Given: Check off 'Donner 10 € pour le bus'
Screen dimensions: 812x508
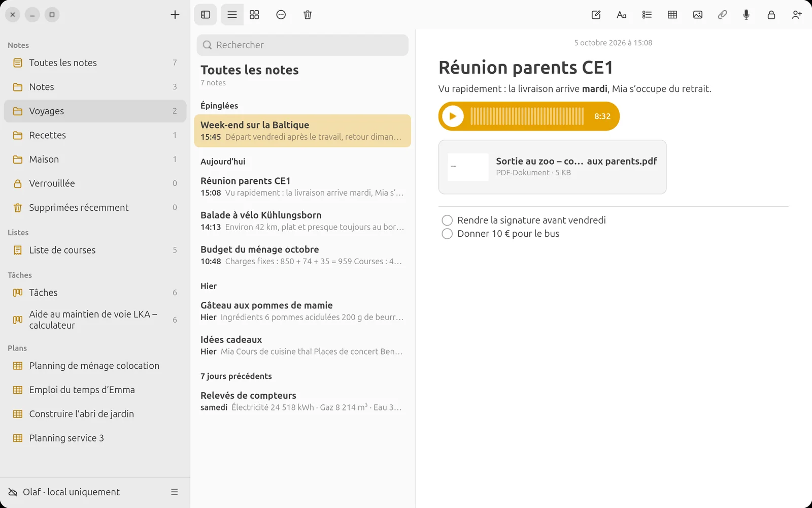Looking at the screenshot, I should tap(447, 234).
